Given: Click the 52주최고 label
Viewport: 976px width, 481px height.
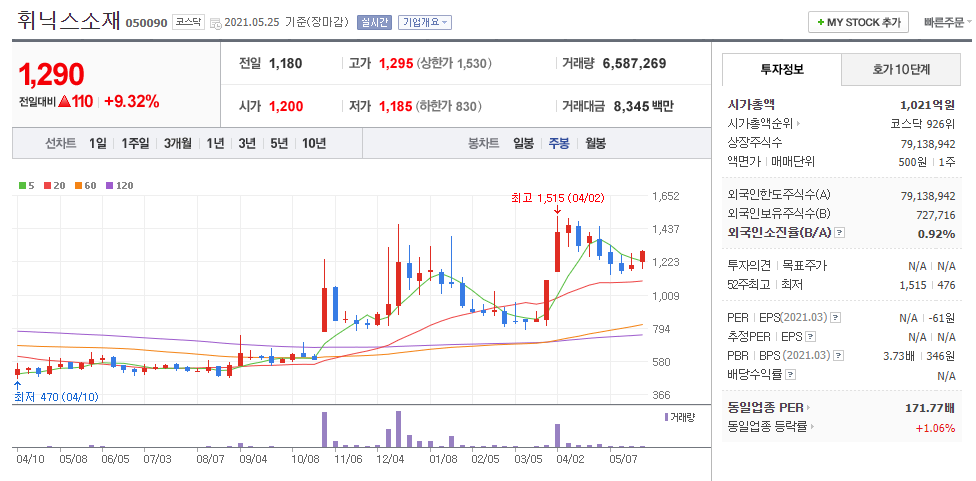Looking at the screenshot, I should pos(748,285).
